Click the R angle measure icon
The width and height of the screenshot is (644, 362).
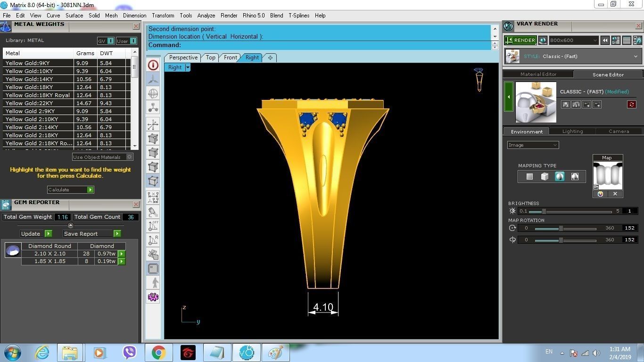click(153, 240)
